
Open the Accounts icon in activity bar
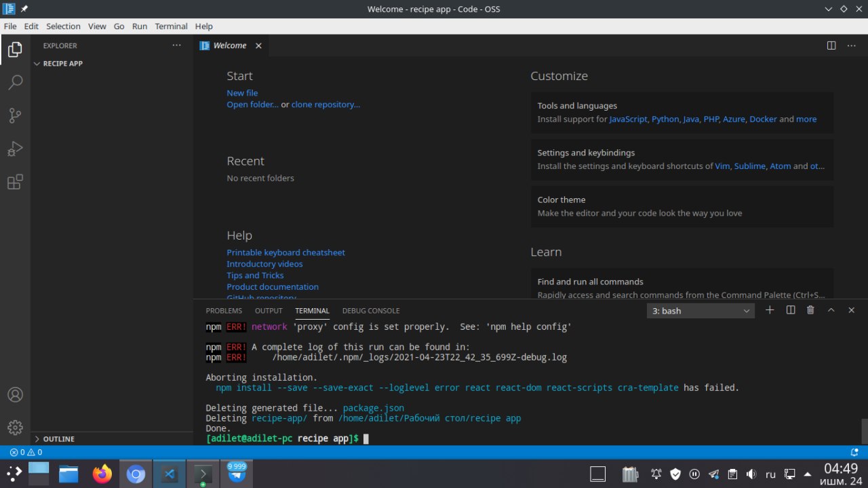[x=15, y=394]
